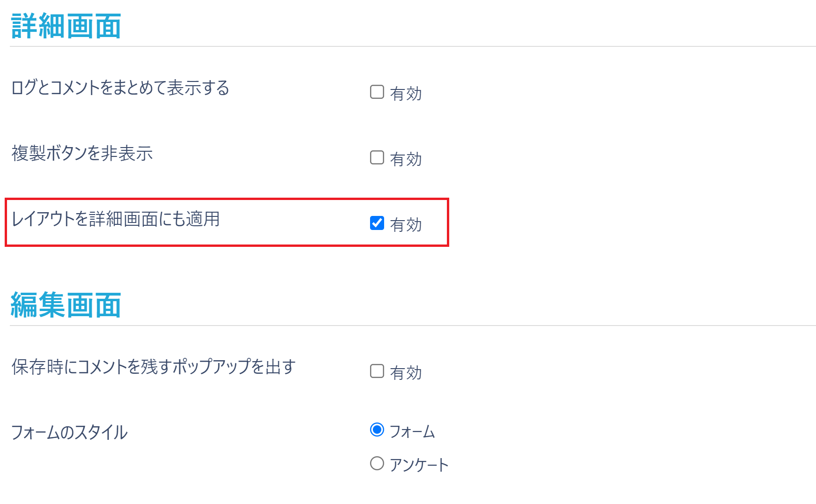
Task: Click the フォームのスタイル setting label
Action: pos(69,432)
